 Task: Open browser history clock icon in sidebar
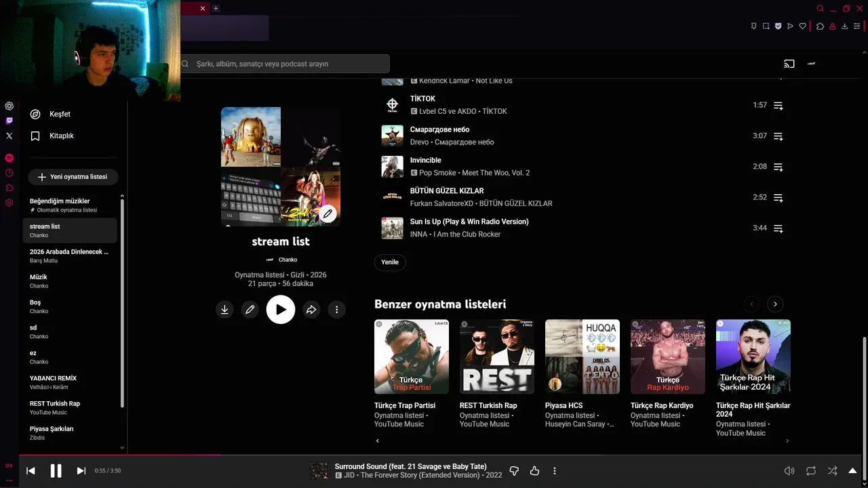point(9,173)
